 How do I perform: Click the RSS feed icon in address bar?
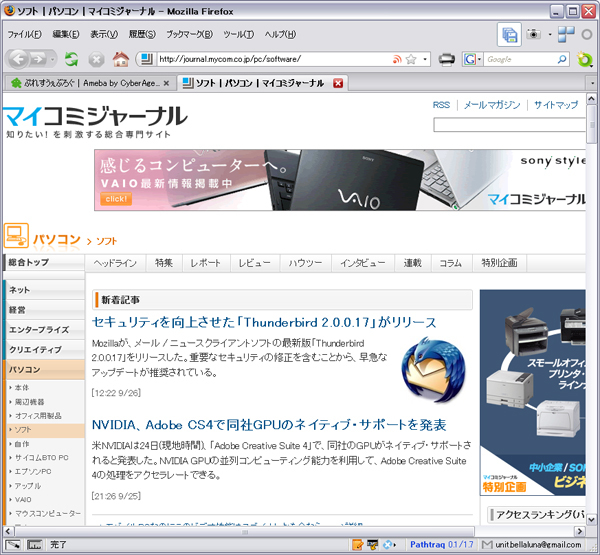[397, 59]
